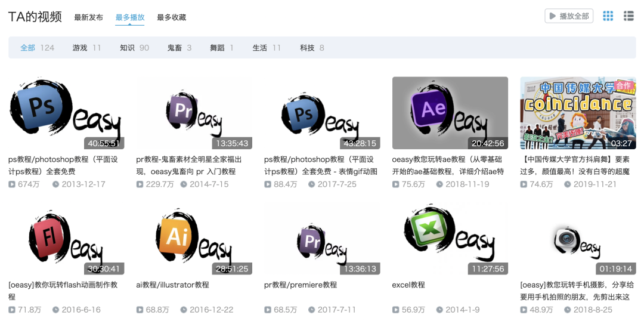644x321 pixels.
Task: Filter by 知识 category
Action: tap(134, 48)
